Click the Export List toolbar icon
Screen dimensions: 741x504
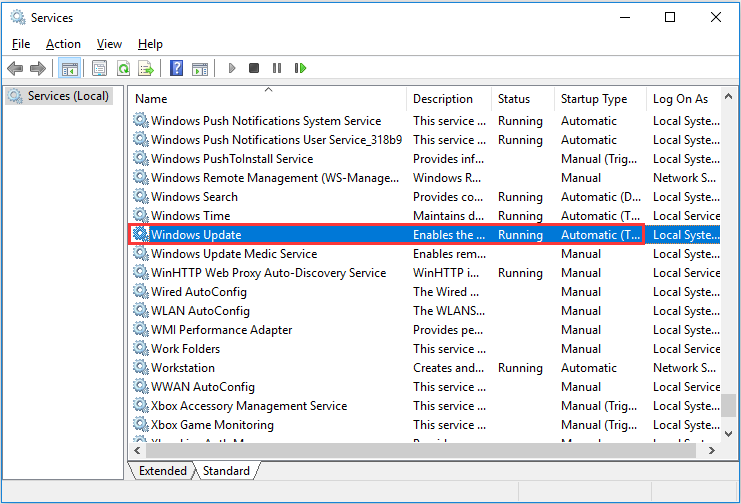(146, 68)
